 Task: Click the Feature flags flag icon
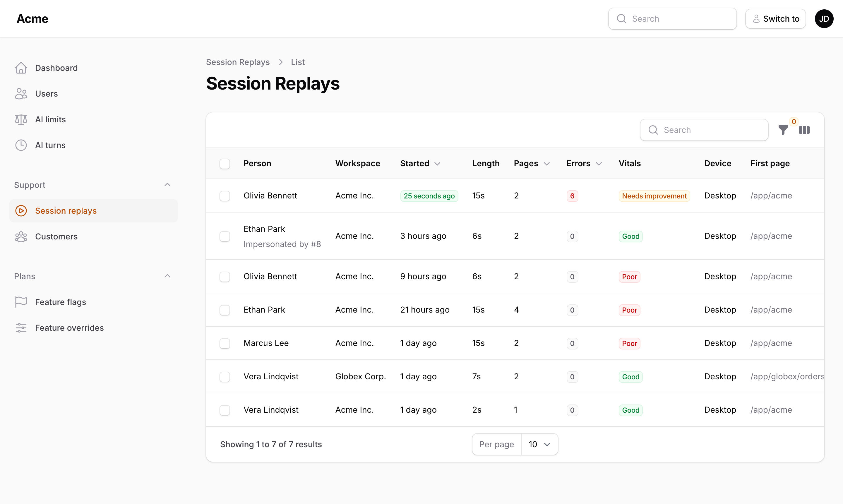coord(21,302)
